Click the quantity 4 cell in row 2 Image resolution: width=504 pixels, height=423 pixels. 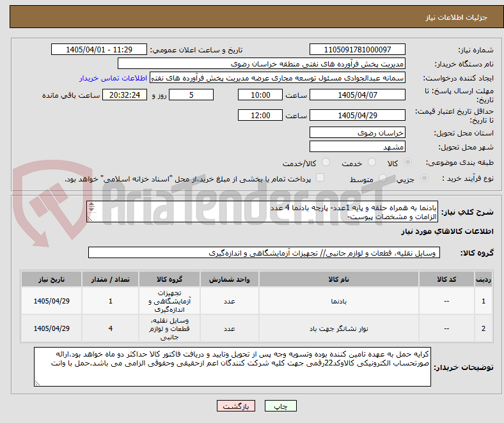pos(110,328)
